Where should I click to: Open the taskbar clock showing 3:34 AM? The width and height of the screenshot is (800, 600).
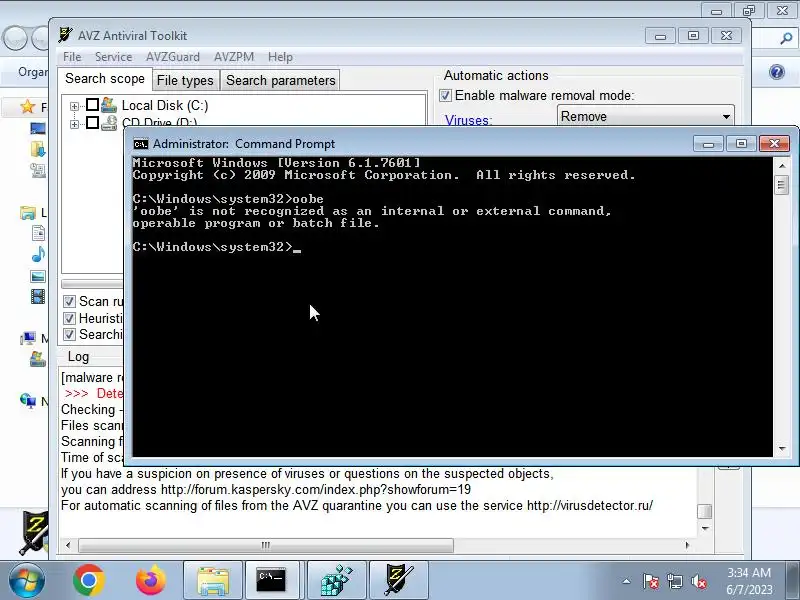click(x=749, y=581)
